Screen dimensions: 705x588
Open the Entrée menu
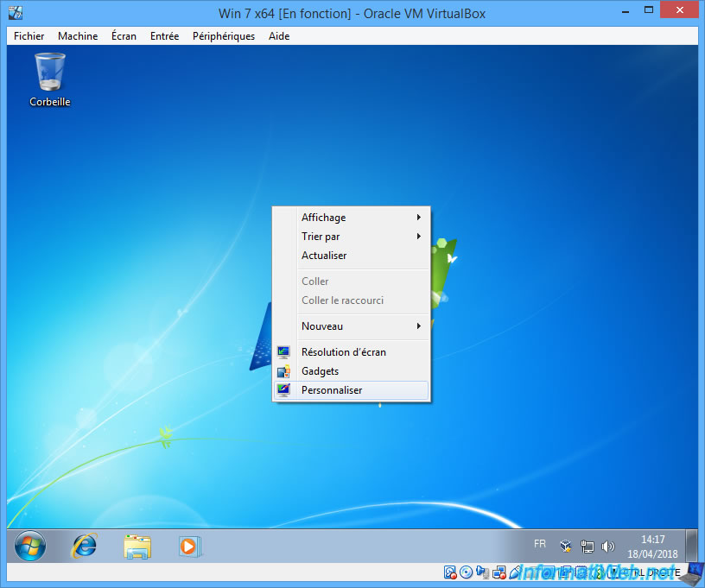pos(164,36)
